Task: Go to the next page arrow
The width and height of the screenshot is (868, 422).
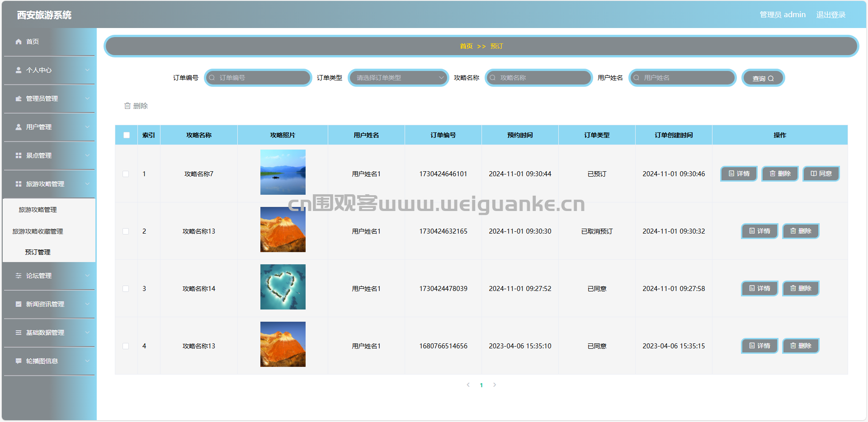Action: tap(495, 385)
